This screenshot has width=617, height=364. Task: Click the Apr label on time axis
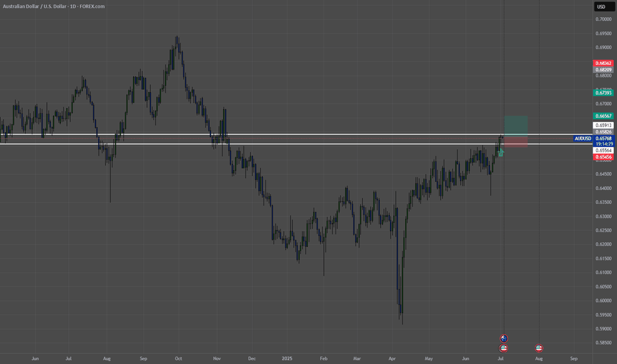coord(392,359)
